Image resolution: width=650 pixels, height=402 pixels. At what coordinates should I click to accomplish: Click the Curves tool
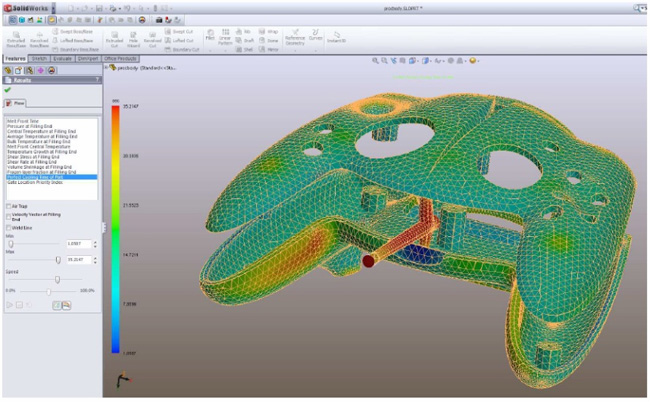coord(315,34)
